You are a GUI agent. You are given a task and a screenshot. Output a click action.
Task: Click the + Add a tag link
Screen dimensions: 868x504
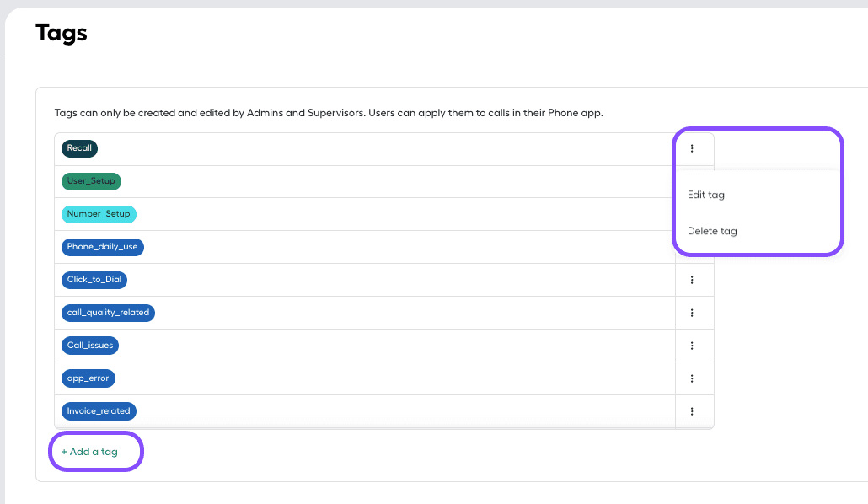(88, 452)
